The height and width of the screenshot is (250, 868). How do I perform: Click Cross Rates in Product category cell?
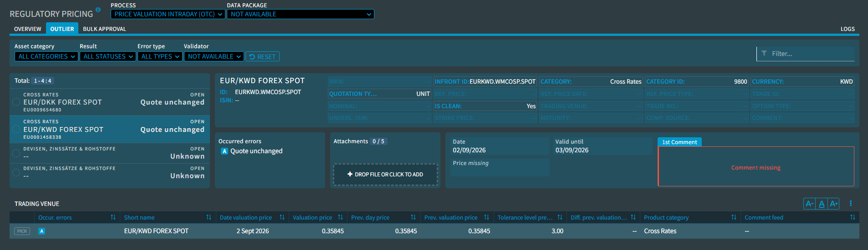660,231
